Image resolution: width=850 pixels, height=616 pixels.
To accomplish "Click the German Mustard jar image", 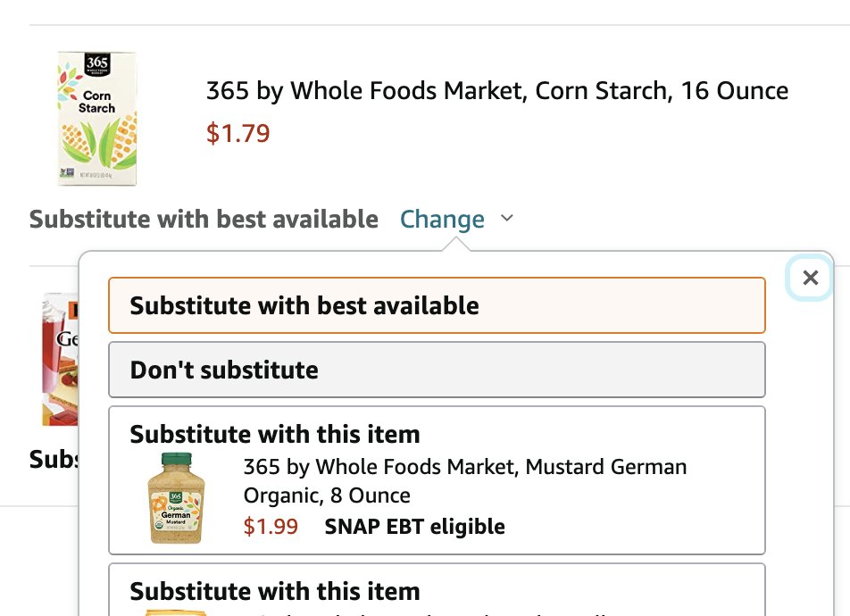I will (x=176, y=497).
